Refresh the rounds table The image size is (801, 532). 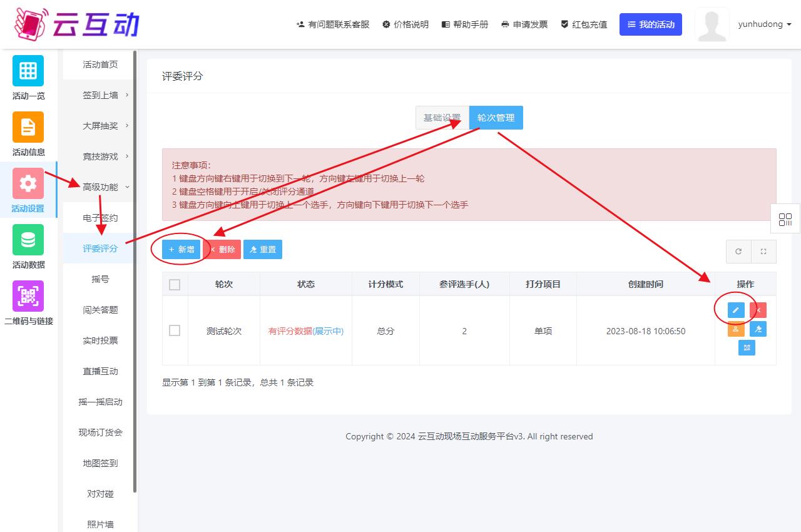pos(738,251)
